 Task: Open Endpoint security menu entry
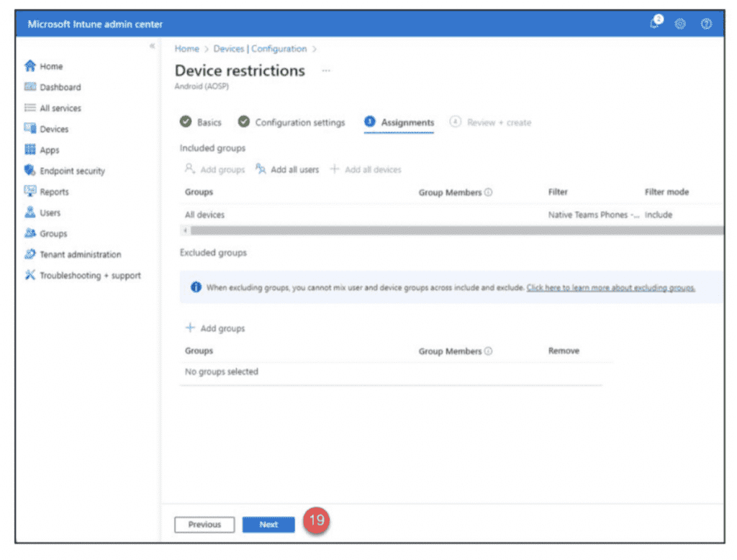click(73, 171)
